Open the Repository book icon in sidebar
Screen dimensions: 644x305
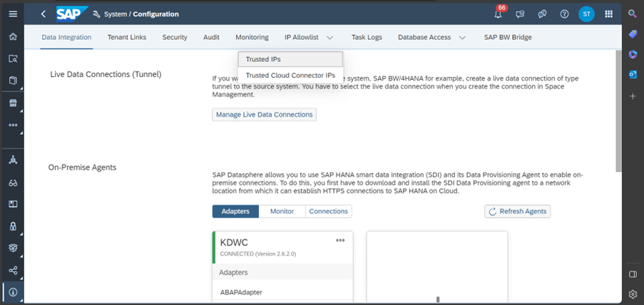pyautogui.click(x=13, y=80)
